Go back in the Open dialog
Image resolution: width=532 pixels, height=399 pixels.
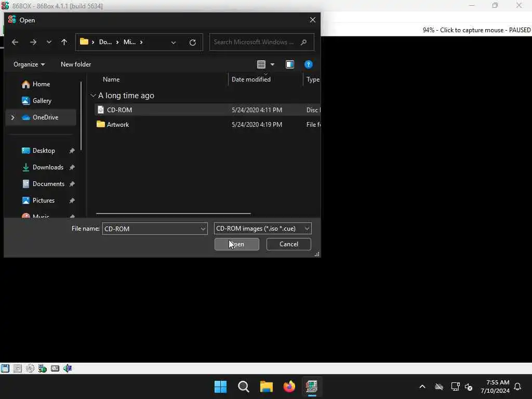[x=15, y=42]
